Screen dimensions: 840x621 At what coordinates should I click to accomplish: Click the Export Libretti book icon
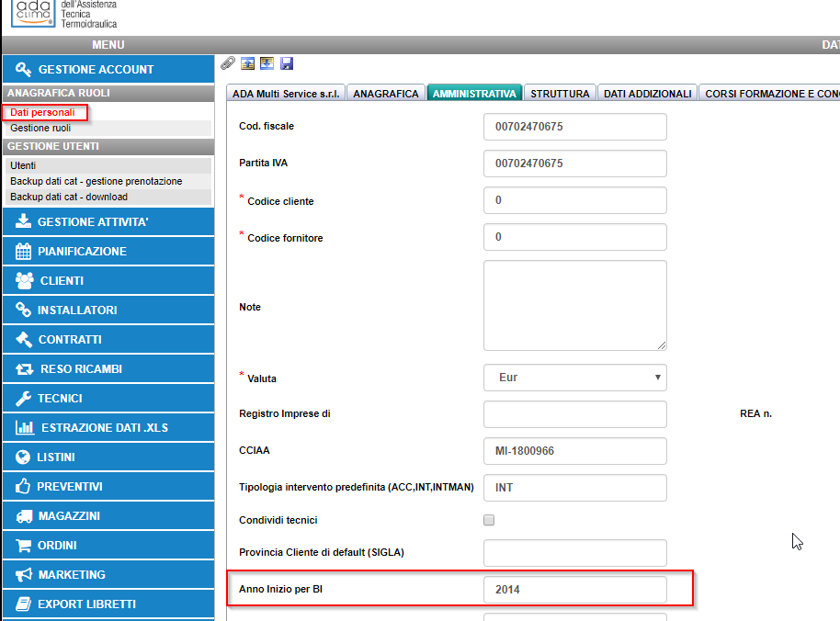point(24,604)
